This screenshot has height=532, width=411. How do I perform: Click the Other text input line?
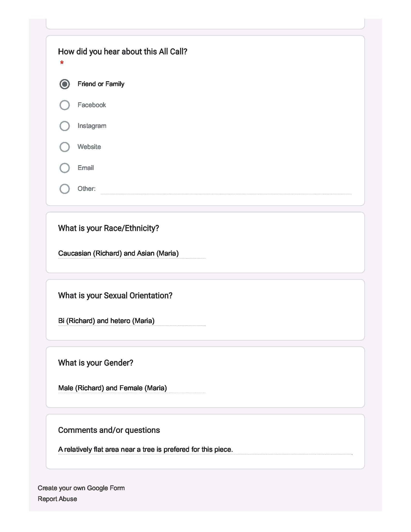[226, 189]
